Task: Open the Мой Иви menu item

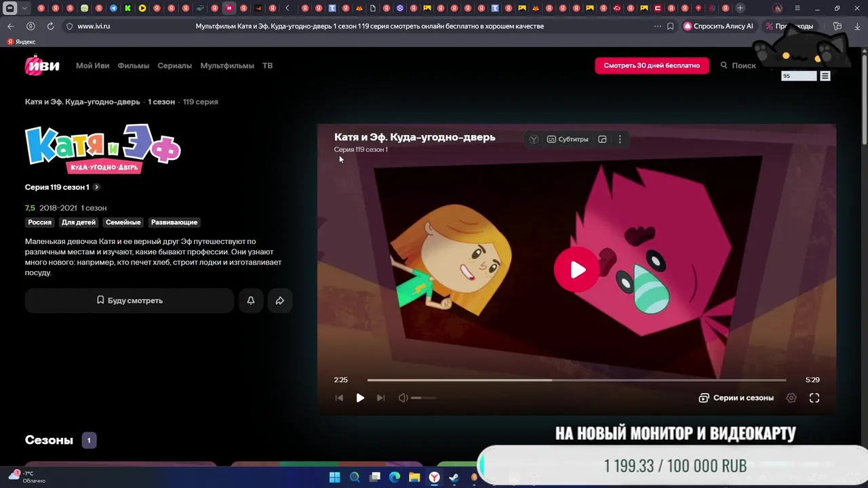Action: point(92,66)
